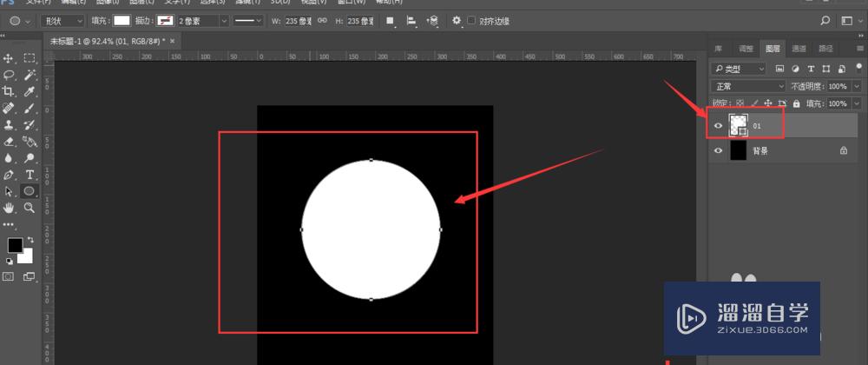Select the Move tool
Image resolution: width=868 pixels, height=365 pixels.
point(9,58)
